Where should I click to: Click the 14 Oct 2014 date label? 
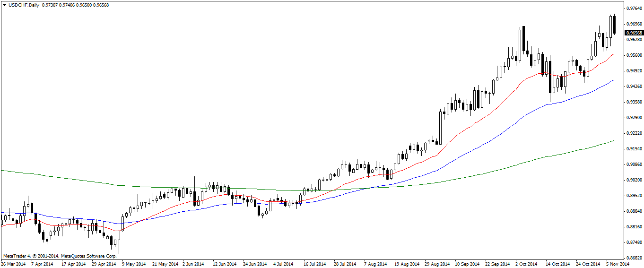pos(558,264)
